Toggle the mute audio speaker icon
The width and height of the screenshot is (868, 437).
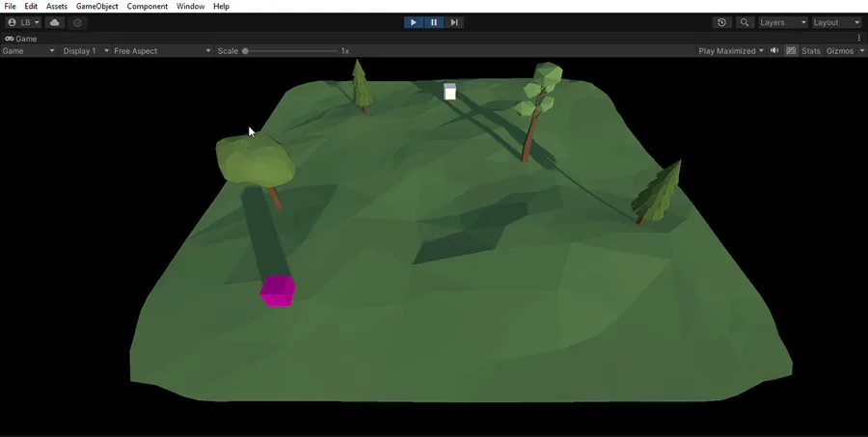pos(774,50)
